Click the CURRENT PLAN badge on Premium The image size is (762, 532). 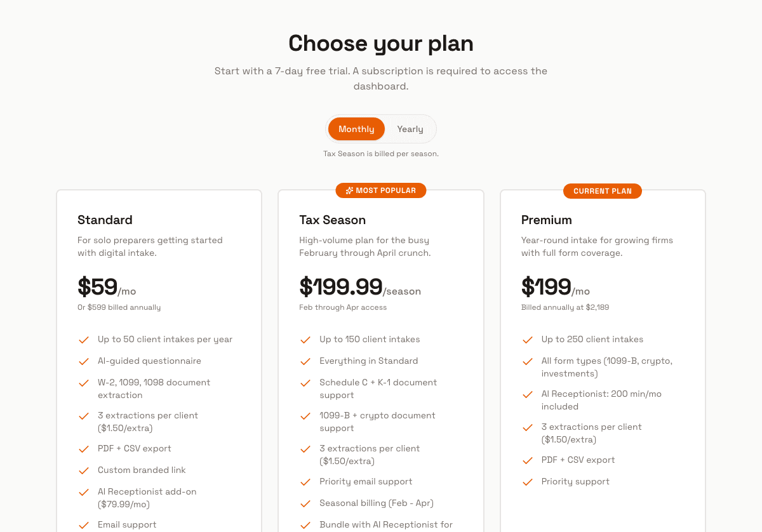click(x=602, y=190)
